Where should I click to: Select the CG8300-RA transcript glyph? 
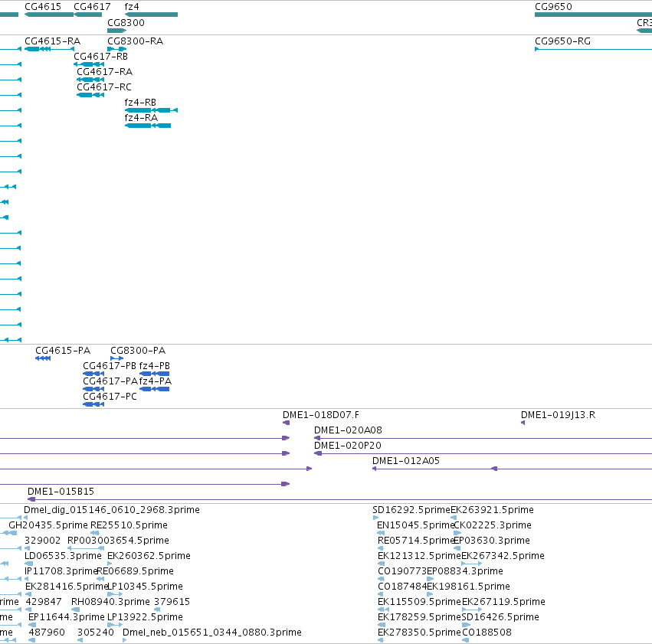117,49
